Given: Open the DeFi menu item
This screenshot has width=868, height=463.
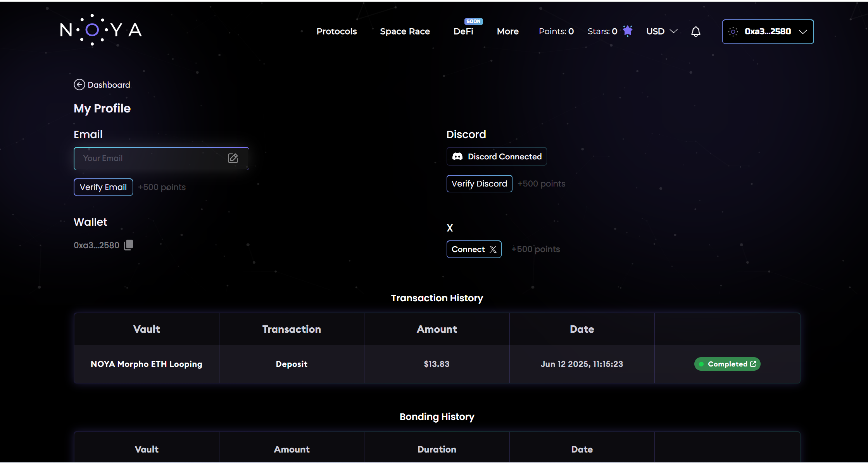Looking at the screenshot, I should [x=463, y=31].
